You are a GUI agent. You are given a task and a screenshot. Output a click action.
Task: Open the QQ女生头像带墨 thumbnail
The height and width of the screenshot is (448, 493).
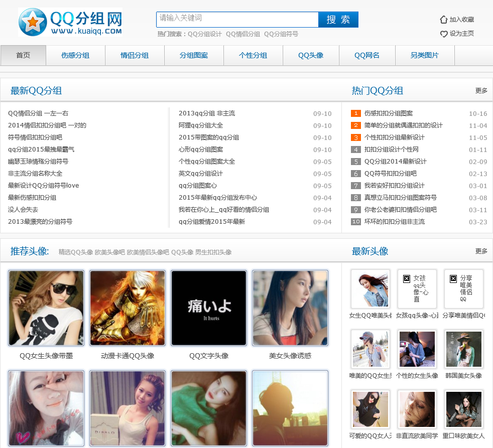46,308
